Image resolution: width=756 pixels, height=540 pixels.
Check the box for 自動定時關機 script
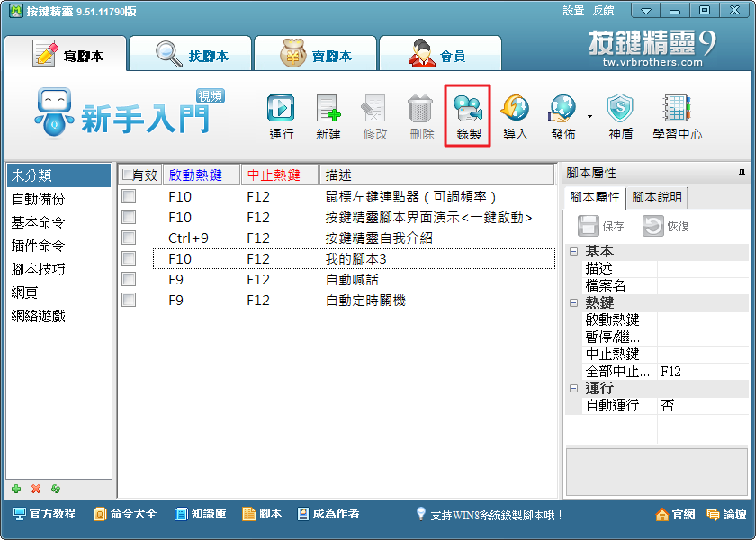tap(129, 300)
